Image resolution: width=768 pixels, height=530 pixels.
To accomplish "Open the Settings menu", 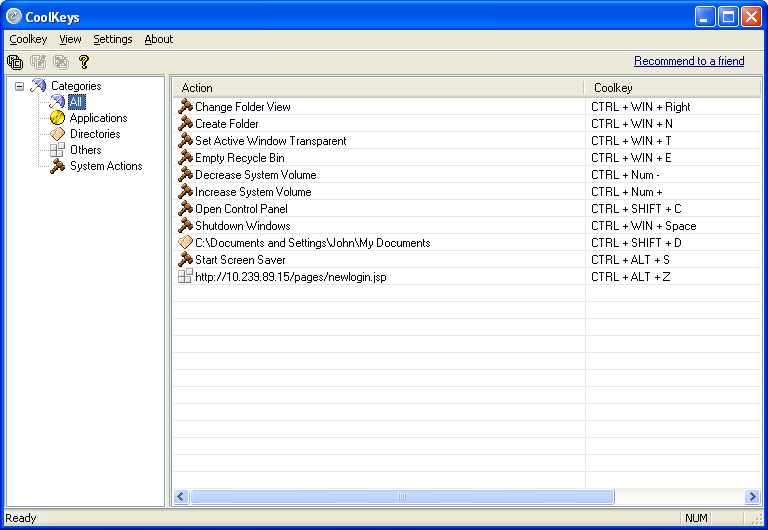I will [x=113, y=39].
